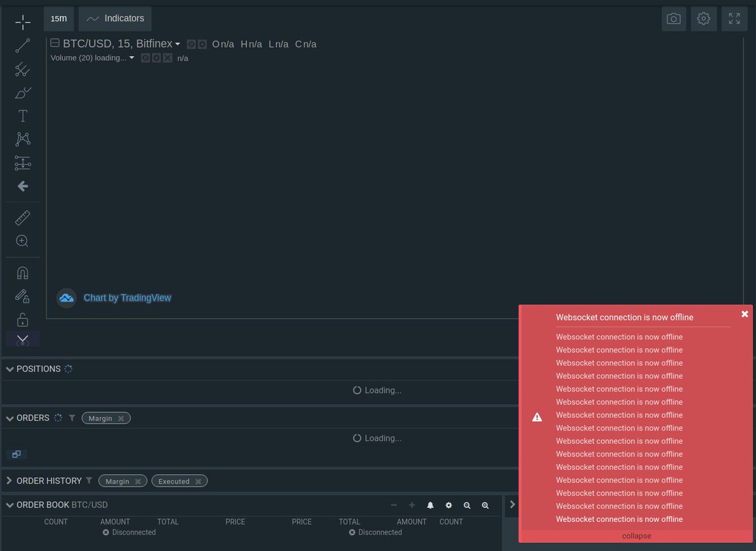756x551 pixels.
Task: Hide the Volume indicator with the eye icon
Action: 146,58
